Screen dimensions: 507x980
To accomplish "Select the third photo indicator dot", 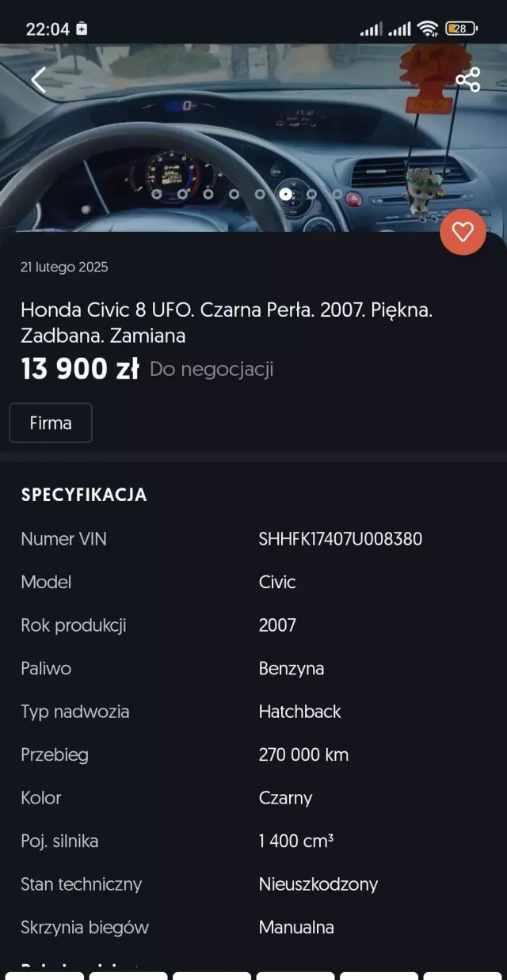I will pos(208,194).
